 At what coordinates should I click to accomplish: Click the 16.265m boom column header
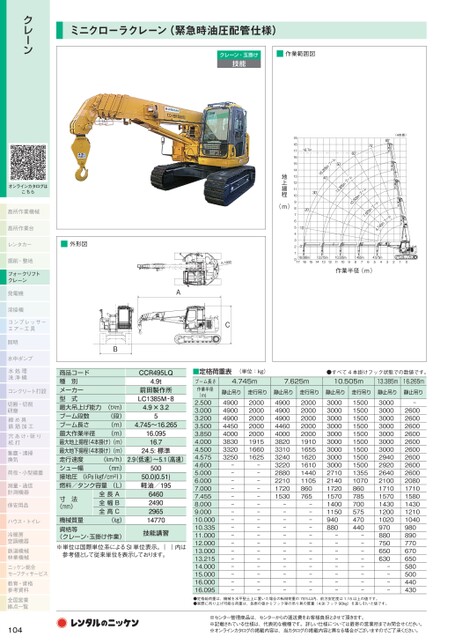(413, 381)
